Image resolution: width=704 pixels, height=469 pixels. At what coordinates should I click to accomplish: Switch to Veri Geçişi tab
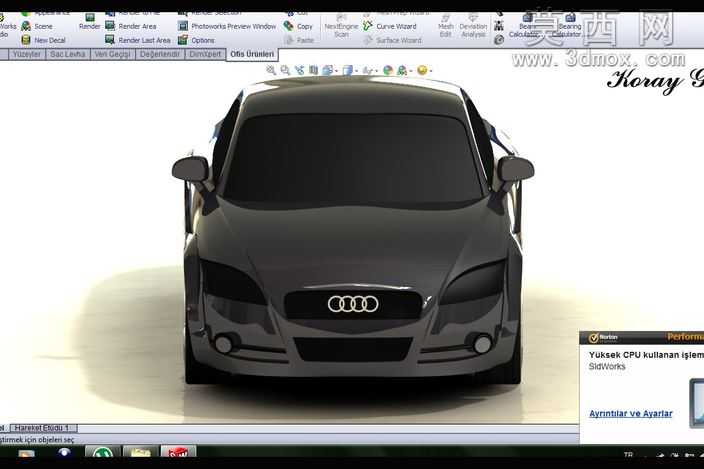click(112, 54)
